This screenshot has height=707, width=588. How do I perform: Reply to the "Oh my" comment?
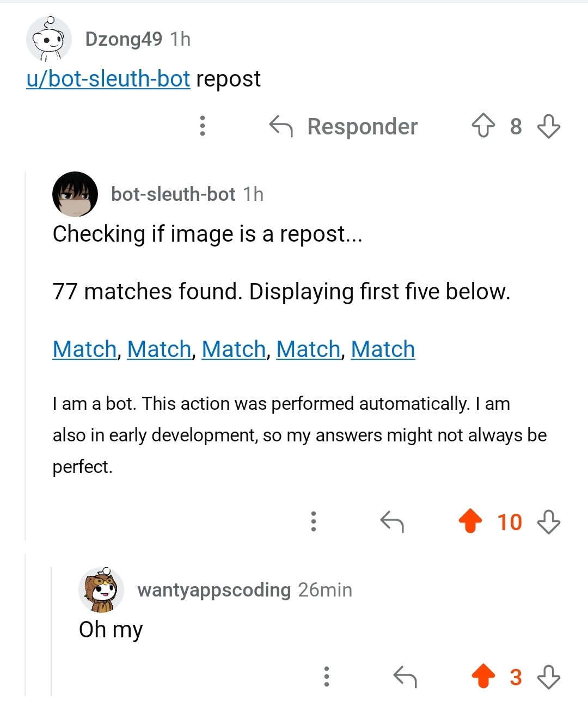[405, 677]
